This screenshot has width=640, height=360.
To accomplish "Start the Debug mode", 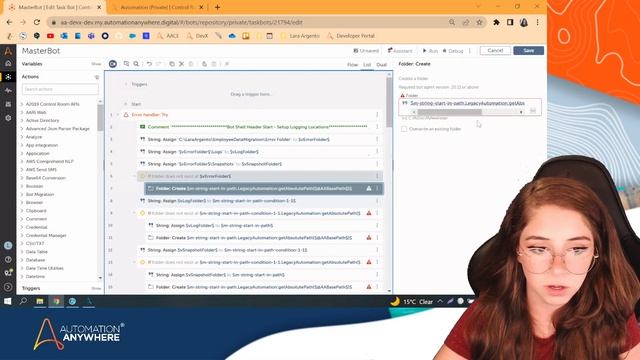I will tap(453, 51).
